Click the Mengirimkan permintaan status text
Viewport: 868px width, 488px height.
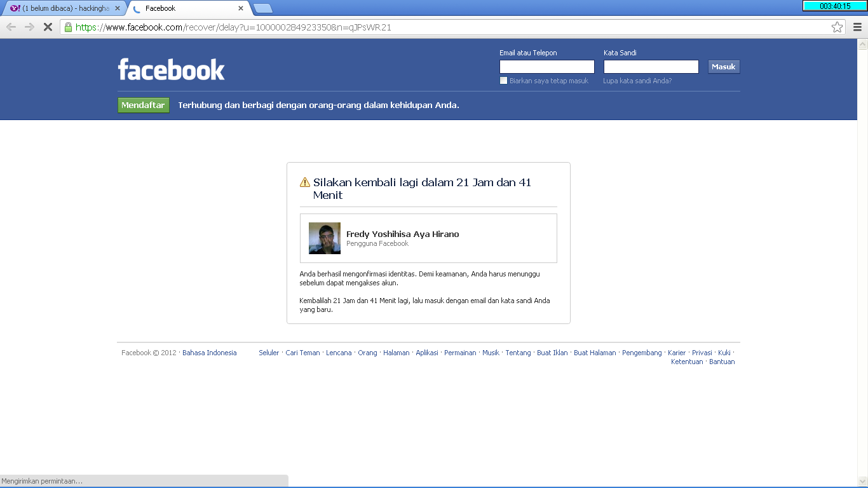pyautogui.click(x=42, y=481)
